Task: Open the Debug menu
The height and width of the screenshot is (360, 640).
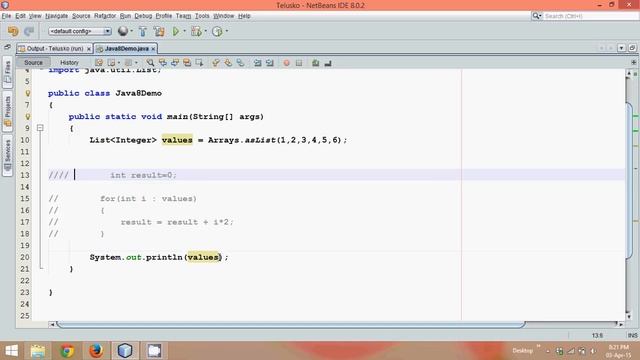Action: (143, 16)
